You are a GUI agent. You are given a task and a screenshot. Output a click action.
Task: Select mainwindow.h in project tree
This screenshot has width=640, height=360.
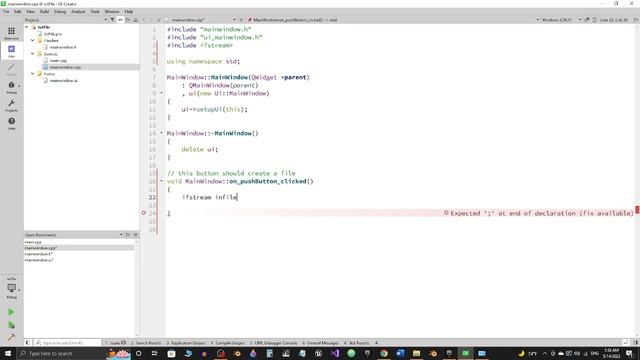[x=63, y=47]
